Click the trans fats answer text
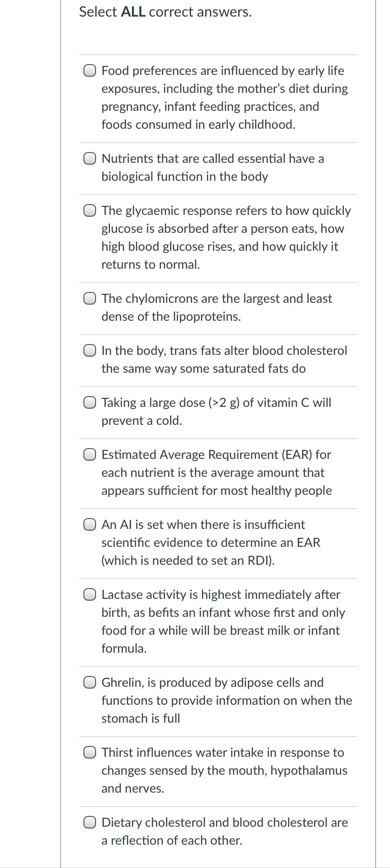 point(224,359)
